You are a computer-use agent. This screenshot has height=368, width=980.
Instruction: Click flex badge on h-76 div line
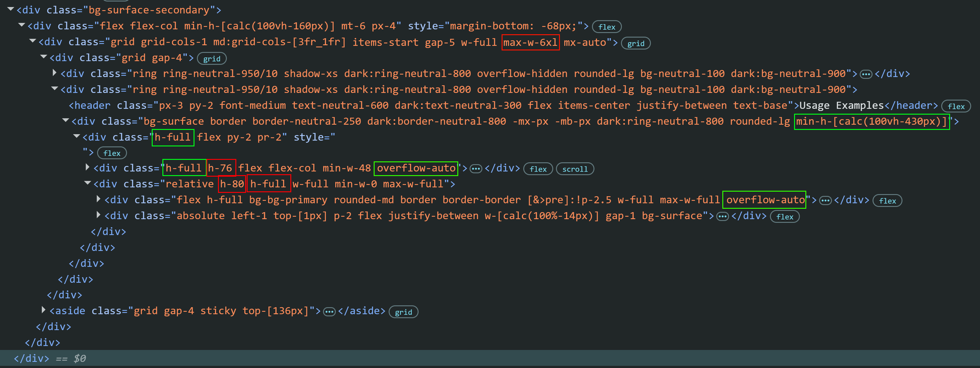(538, 169)
